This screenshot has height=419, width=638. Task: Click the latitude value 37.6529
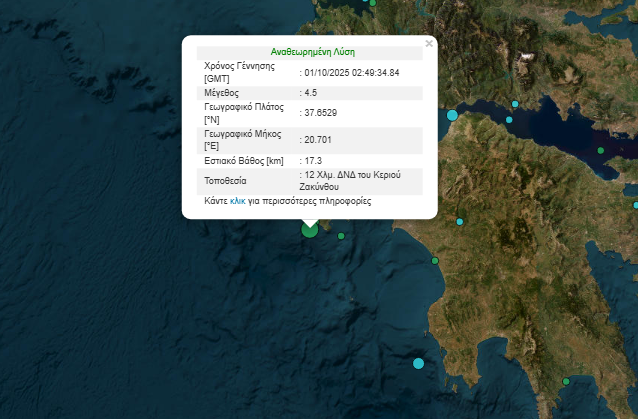(321, 113)
